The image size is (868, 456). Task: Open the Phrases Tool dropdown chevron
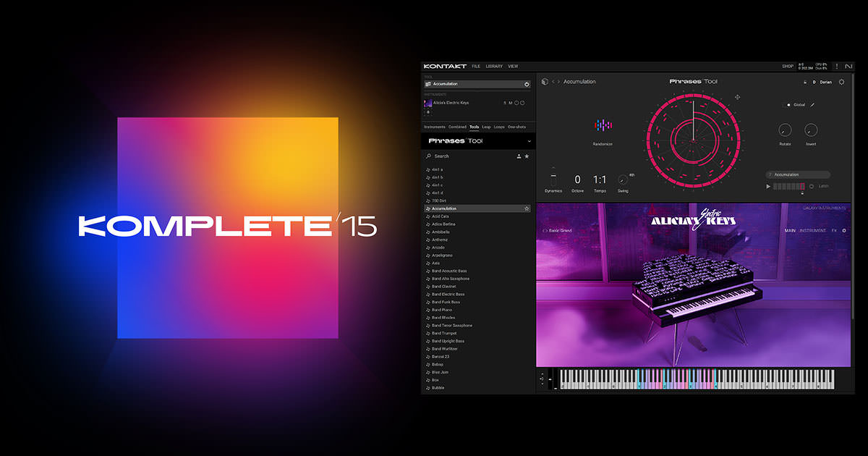click(x=529, y=141)
